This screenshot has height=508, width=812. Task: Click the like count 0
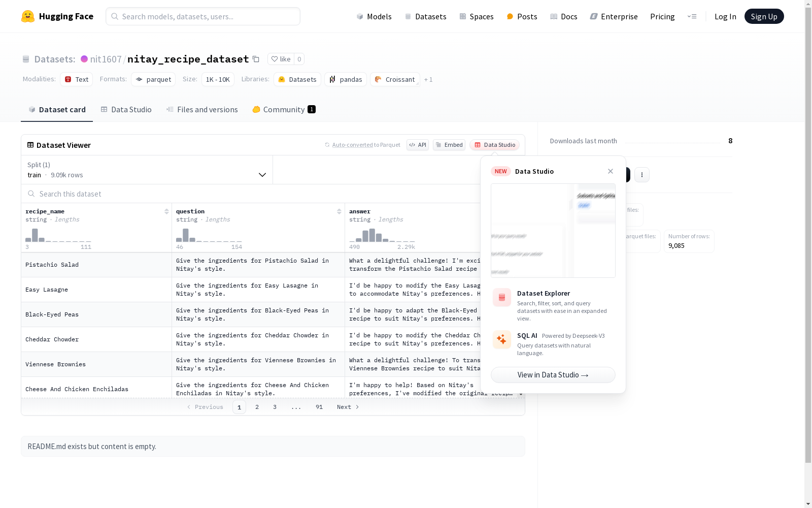299,59
